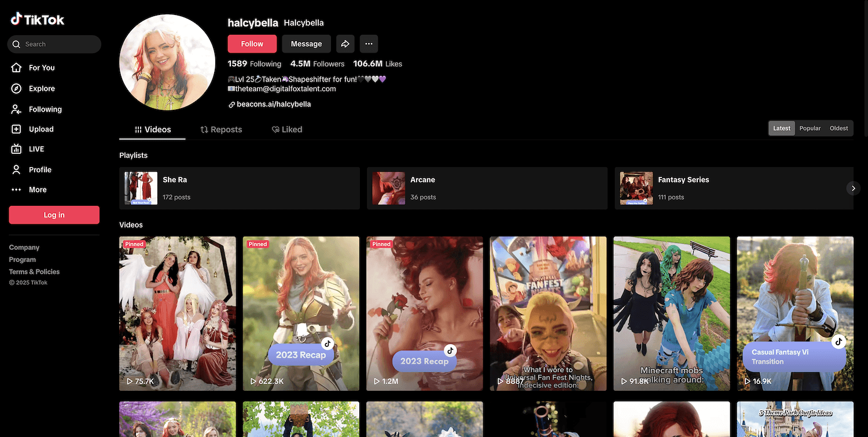Open the beacons.ai/halcybella link
This screenshot has width=868, height=437.
pos(274,105)
